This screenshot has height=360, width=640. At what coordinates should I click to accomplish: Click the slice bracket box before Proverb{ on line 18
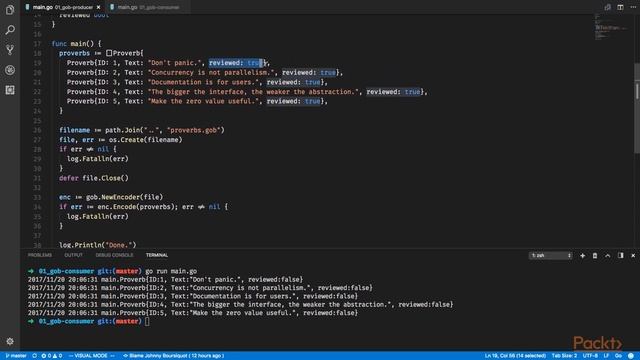(x=109, y=53)
